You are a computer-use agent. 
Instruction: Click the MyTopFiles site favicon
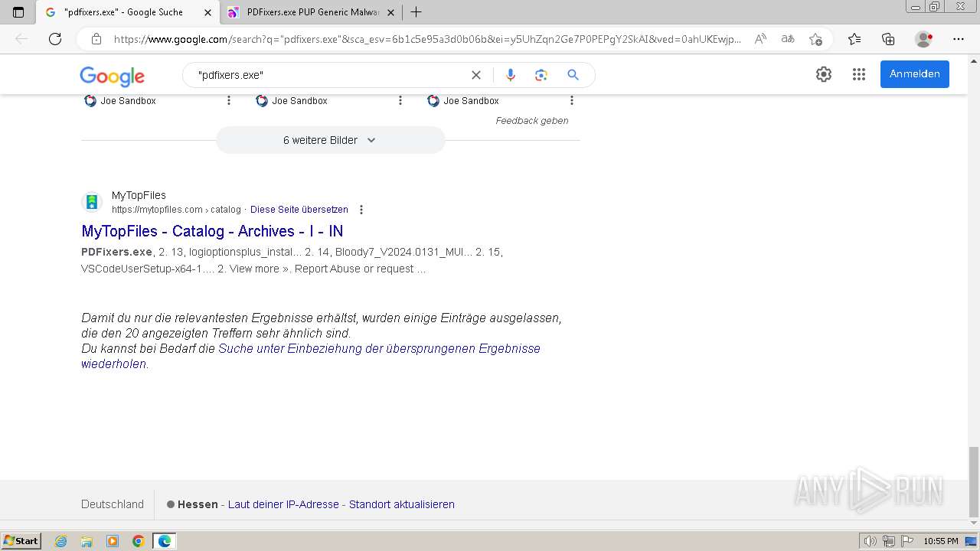tap(92, 202)
